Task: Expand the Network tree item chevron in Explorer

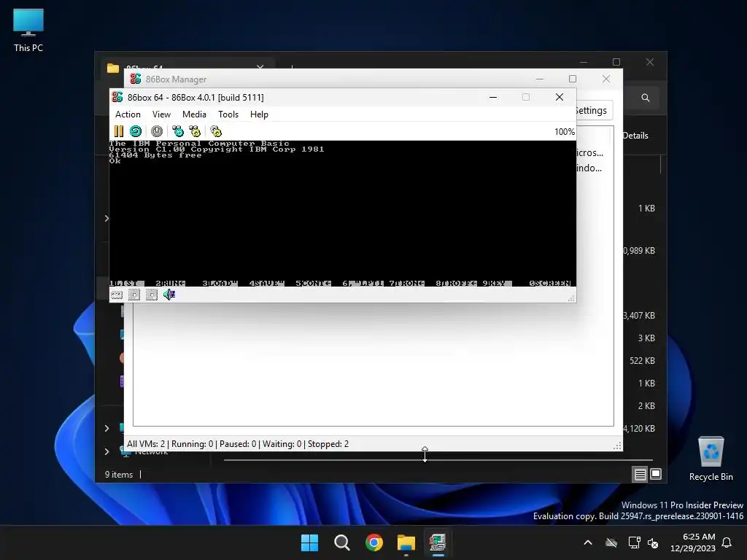Action: tap(107, 451)
